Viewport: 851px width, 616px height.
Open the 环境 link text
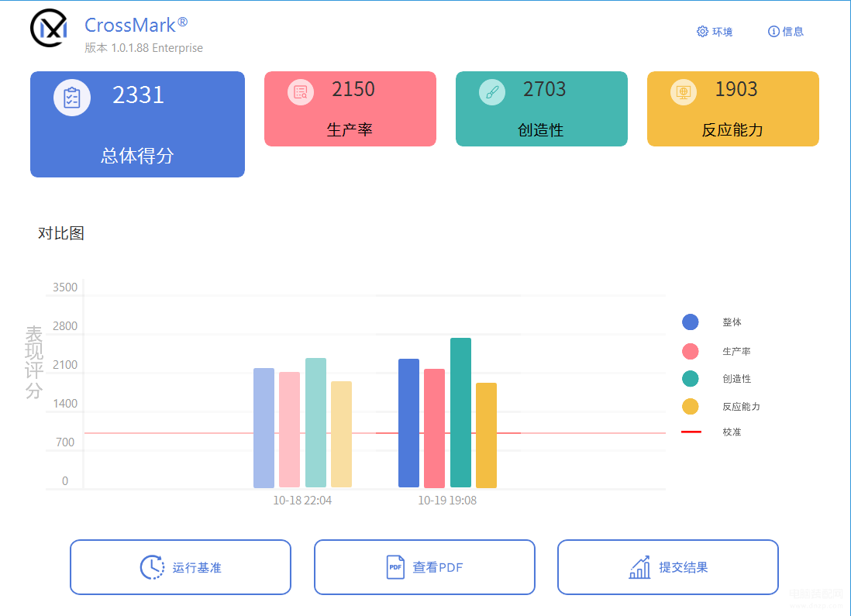pos(722,32)
